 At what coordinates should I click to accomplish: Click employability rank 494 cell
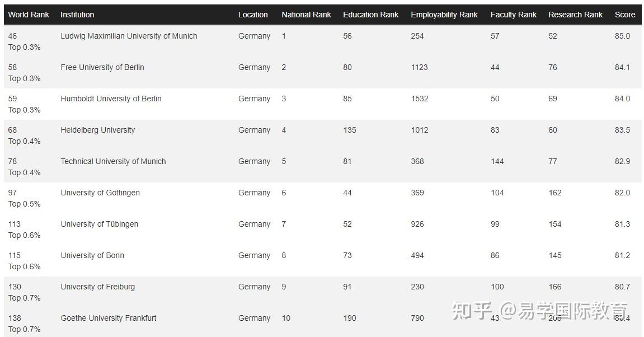[x=417, y=256]
